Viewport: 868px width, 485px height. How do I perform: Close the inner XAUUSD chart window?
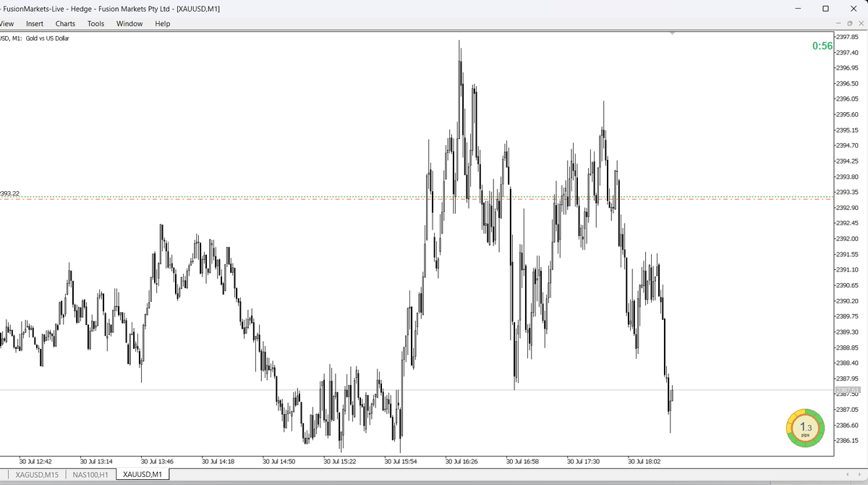[860, 24]
